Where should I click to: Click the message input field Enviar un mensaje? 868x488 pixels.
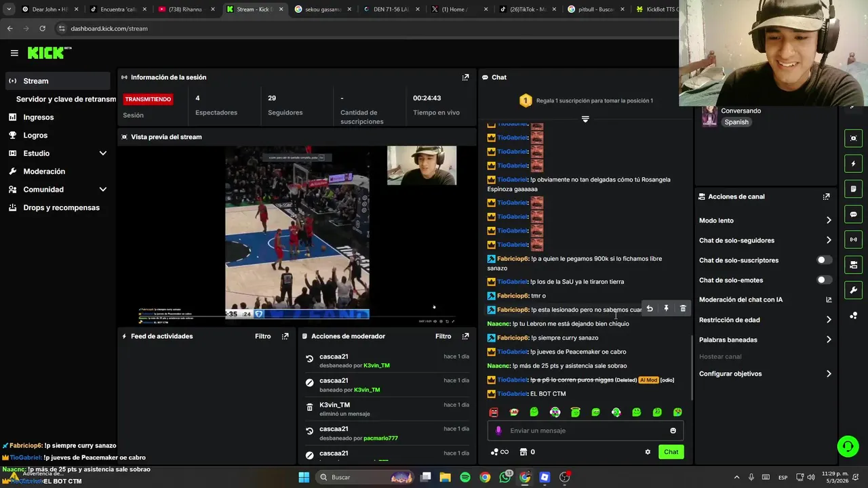pos(585,430)
